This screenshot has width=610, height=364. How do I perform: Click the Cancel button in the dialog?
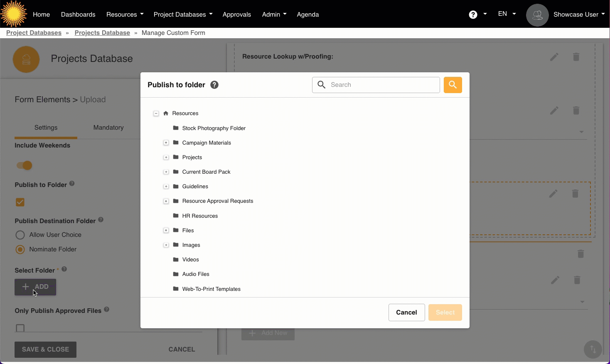[406, 312]
